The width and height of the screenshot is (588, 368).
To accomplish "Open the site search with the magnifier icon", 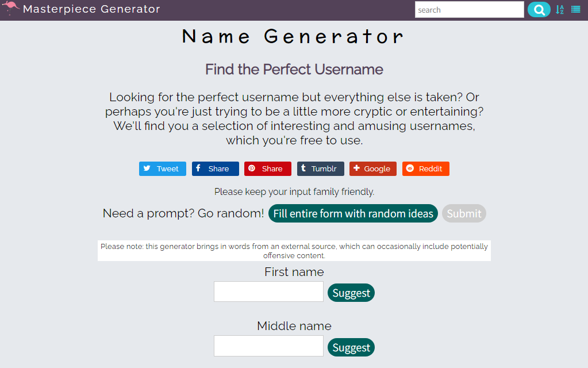I will (539, 9).
